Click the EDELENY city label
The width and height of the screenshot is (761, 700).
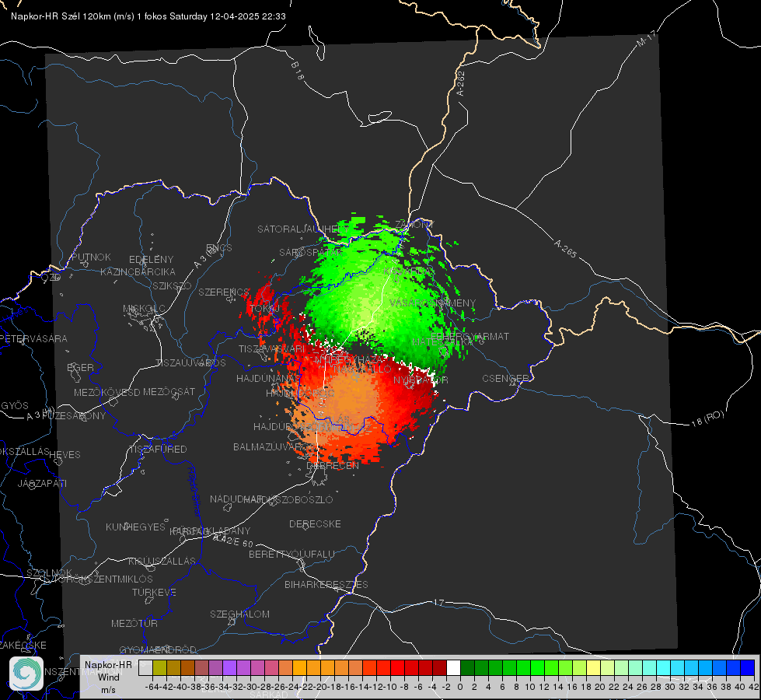pyautogui.click(x=151, y=260)
